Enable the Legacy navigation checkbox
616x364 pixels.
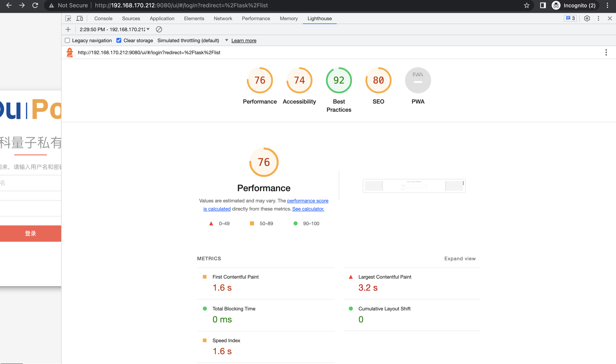(x=67, y=41)
